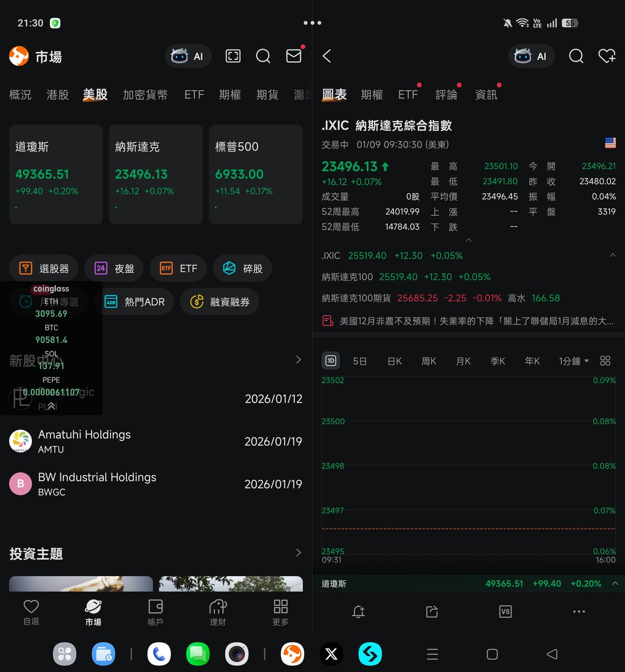Image resolution: width=625 pixels, height=672 pixels.
Task: Open the VS compare tool
Action: [505, 612]
